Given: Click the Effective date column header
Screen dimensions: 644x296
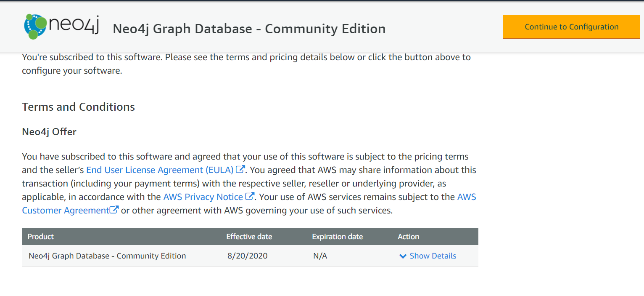Looking at the screenshot, I should pos(249,237).
